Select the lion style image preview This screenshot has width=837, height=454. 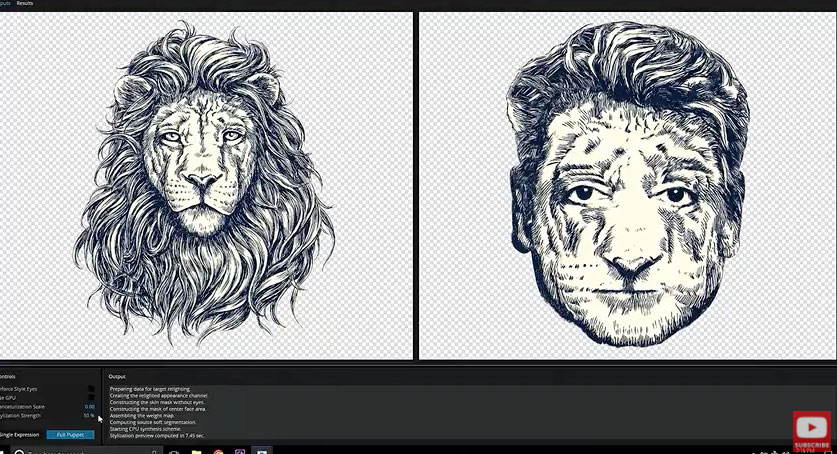[x=205, y=185]
